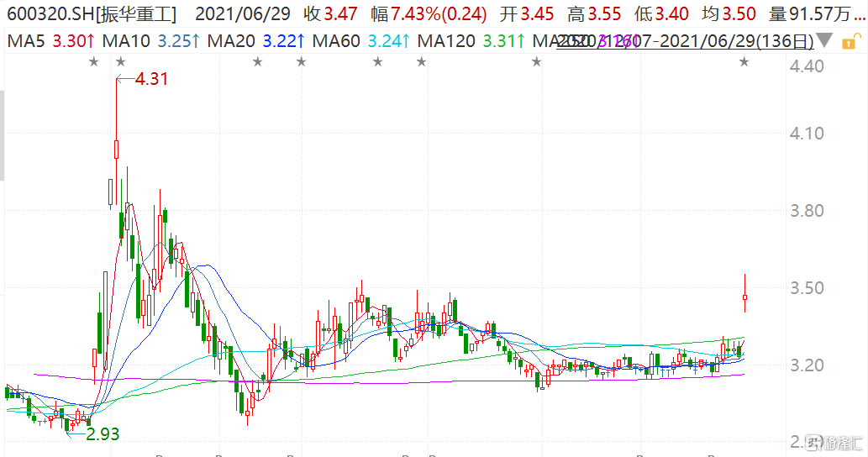Click the rightmost star marker near 4.40
This screenshot has width=868, height=457.
pyautogui.click(x=744, y=62)
